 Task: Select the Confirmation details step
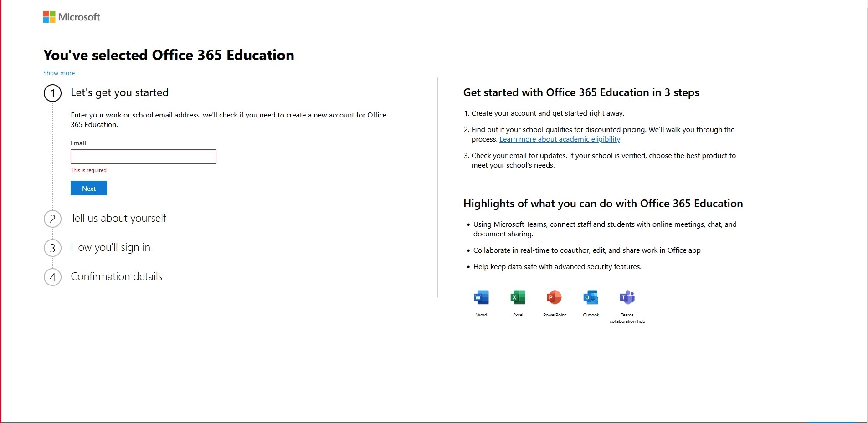point(116,277)
